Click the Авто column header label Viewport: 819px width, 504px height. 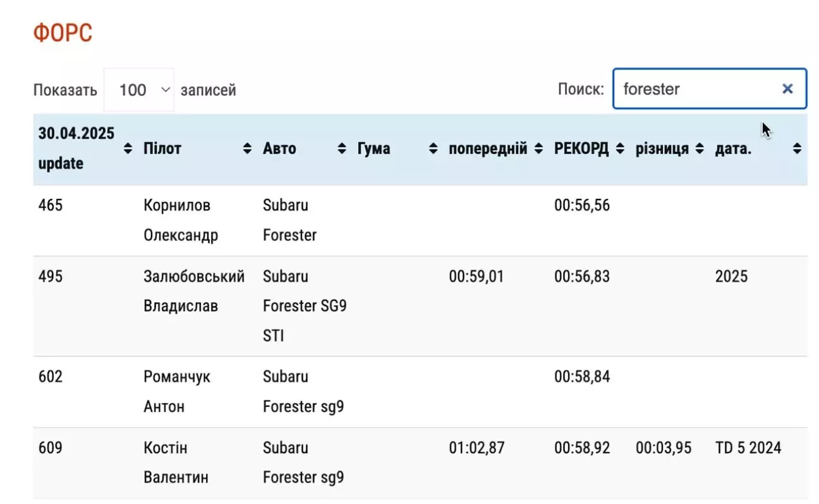point(279,149)
